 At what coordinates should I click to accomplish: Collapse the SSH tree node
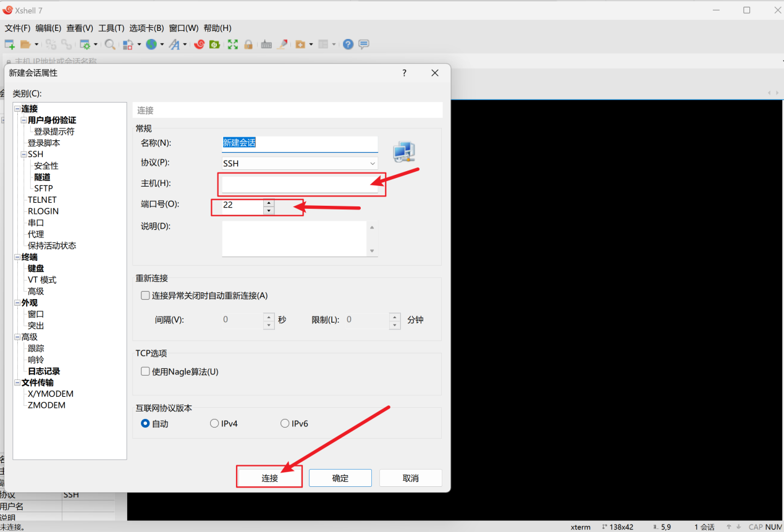pyautogui.click(x=23, y=154)
